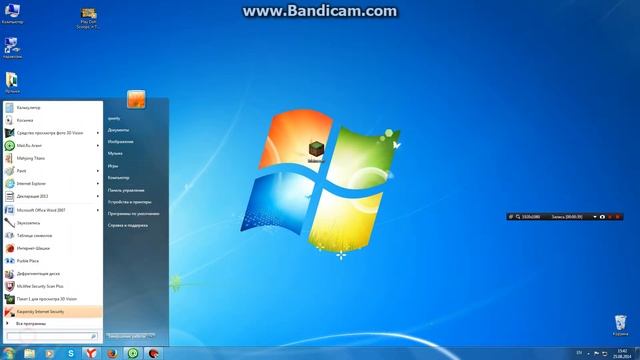Expand Microsoft Office Word 2007 jump list
640x360 pixels.
point(98,210)
